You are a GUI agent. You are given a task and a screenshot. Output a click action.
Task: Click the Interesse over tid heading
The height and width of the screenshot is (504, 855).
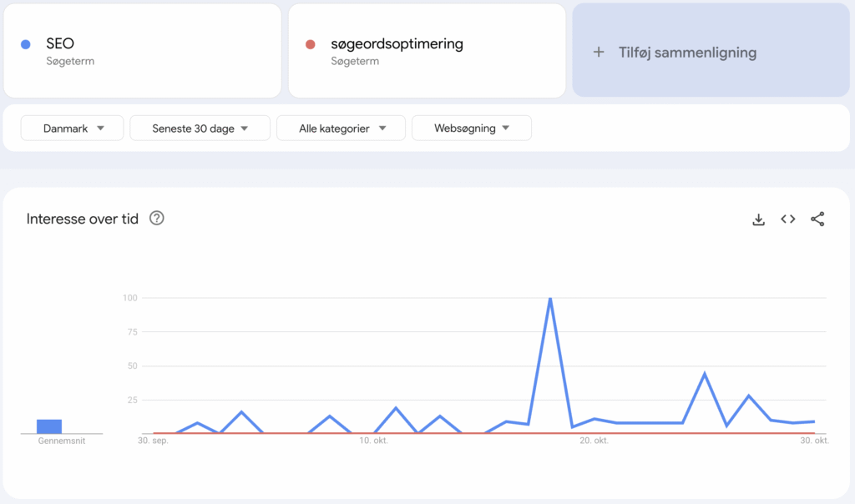pyautogui.click(x=83, y=219)
